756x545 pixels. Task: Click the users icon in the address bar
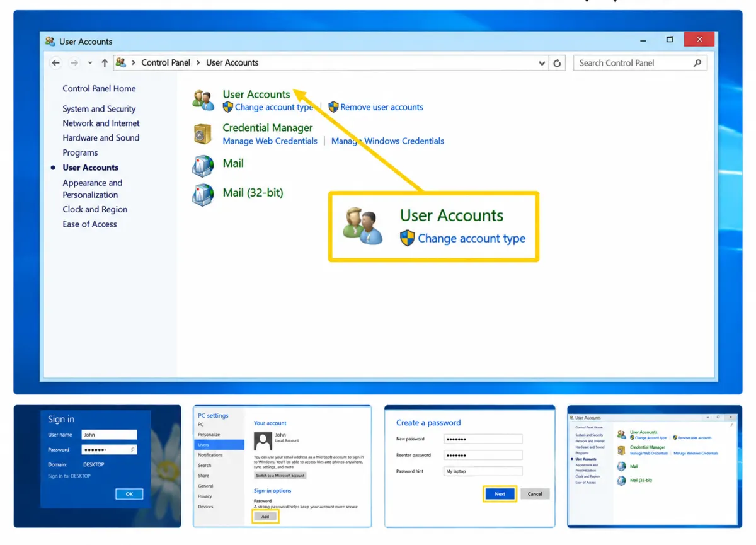click(x=121, y=62)
